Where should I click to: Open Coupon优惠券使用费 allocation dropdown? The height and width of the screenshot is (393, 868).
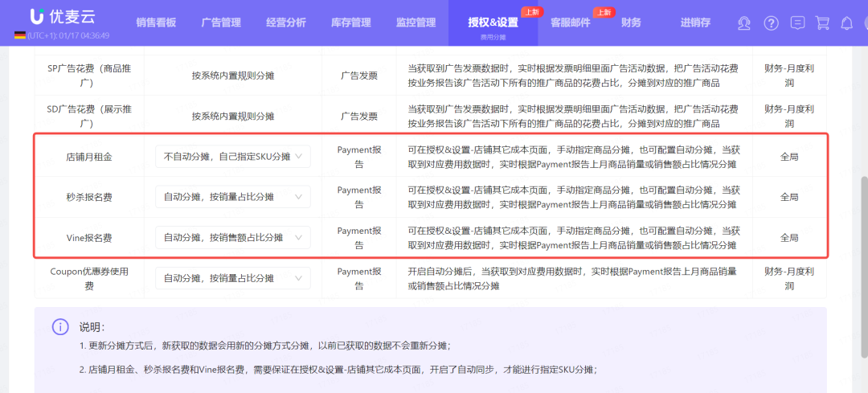coord(232,279)
